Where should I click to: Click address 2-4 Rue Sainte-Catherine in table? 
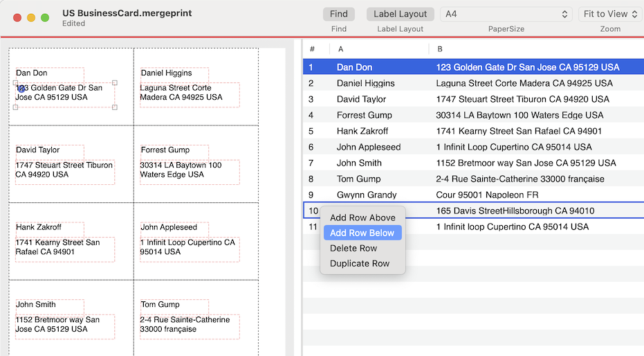click(520, 179)
